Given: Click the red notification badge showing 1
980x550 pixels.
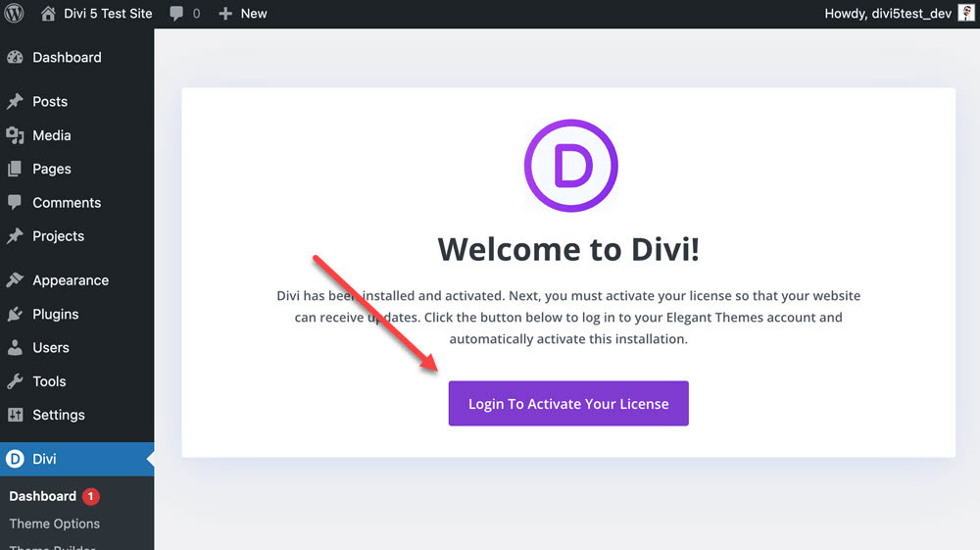Looking at the screenshot, I should pos(90,496).
